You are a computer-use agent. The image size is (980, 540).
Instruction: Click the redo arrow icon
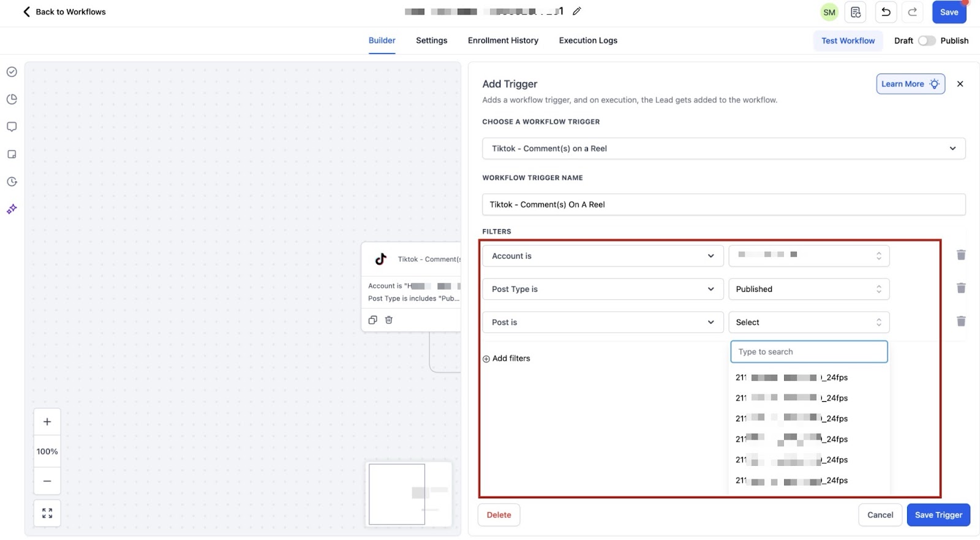click(912, 12)
